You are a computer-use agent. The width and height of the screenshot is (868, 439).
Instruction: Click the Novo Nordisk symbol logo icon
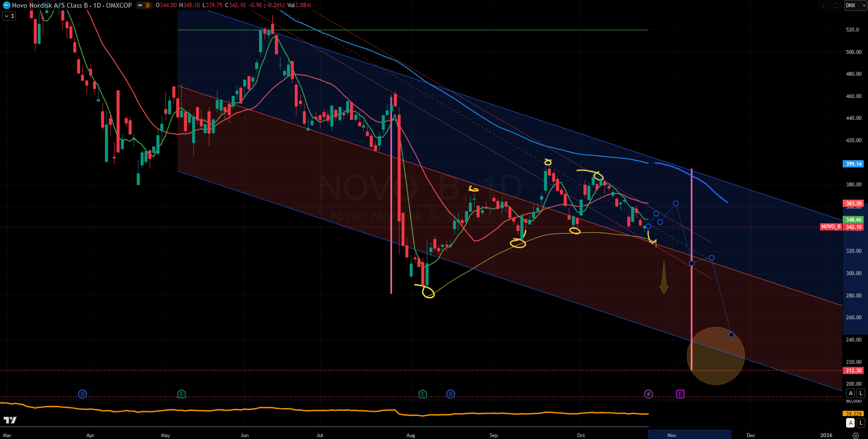click(x=6, y=5)
